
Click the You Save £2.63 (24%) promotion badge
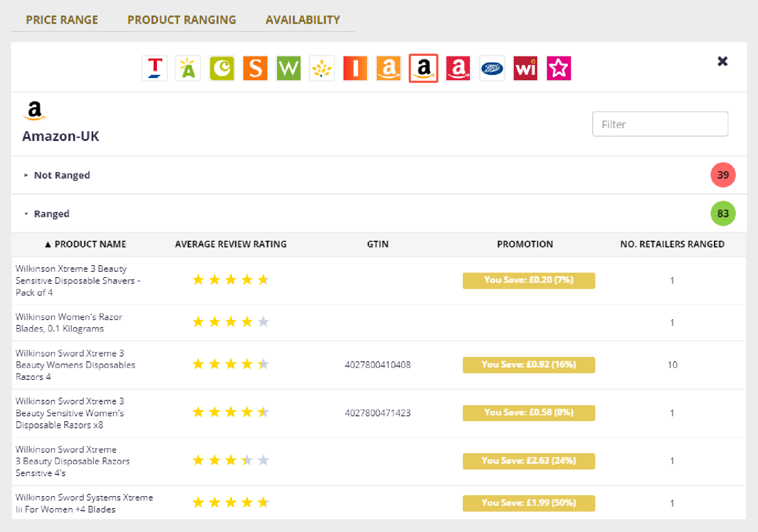coord(529,461)
